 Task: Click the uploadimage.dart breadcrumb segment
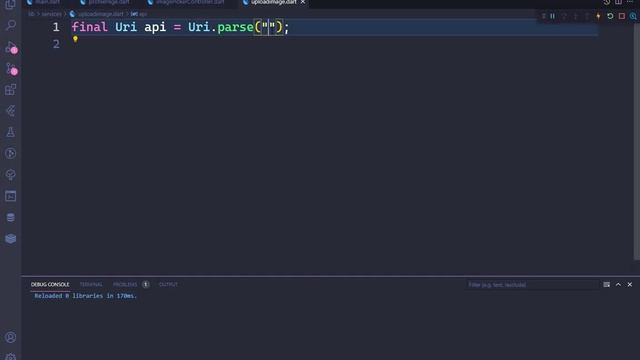coord(100,14)
